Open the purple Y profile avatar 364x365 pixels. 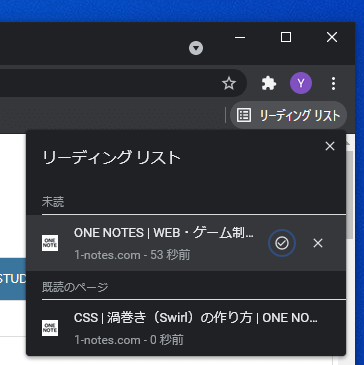point(301,83)
